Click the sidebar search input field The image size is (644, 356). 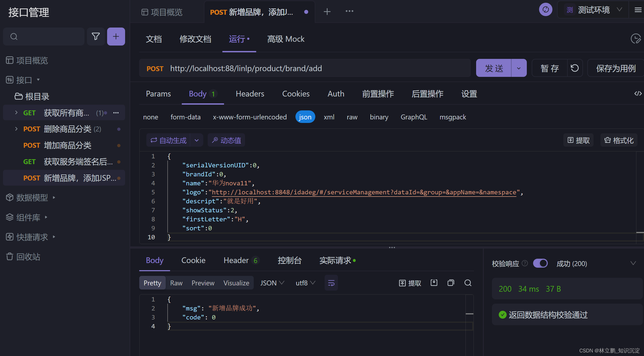pos(44,36)
